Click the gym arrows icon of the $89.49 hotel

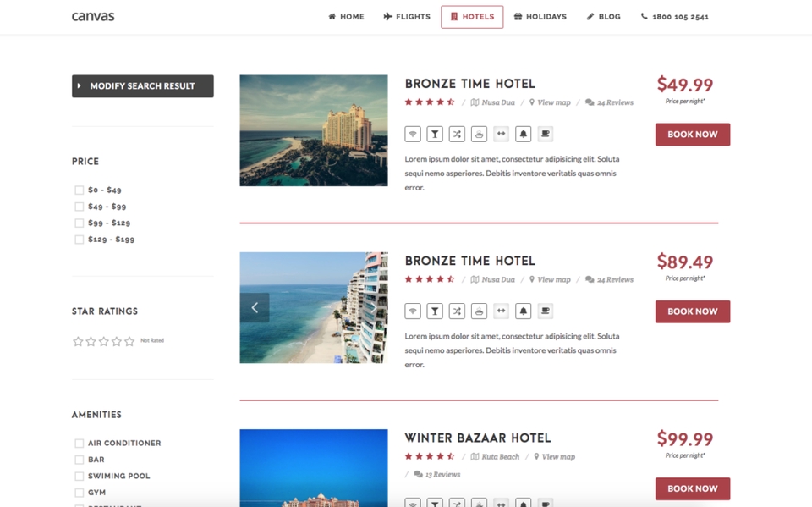[502, 311]
